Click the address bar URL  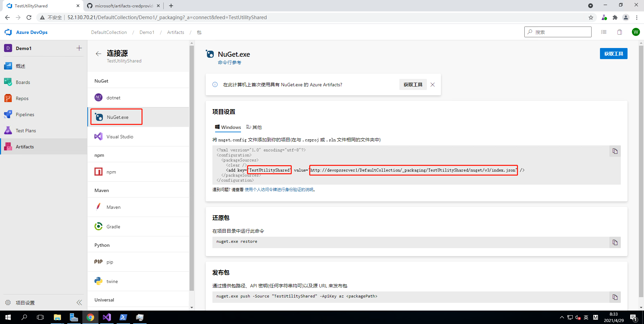pos(167,17)
